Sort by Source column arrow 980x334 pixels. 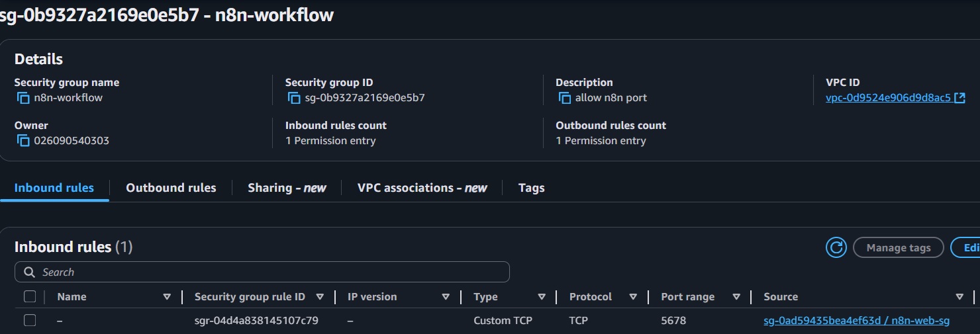click(x=959, y=297)
